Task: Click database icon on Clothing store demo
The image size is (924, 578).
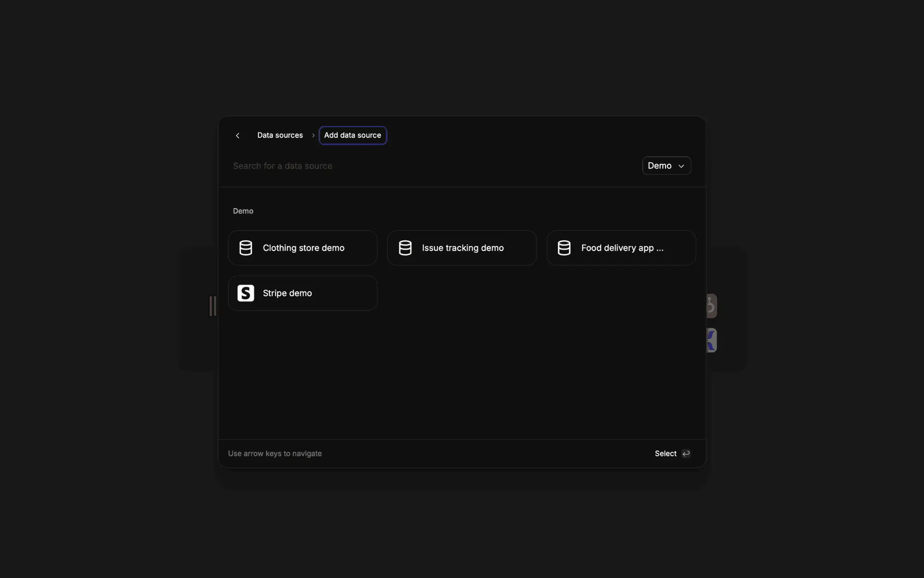Action: [245, 248]
